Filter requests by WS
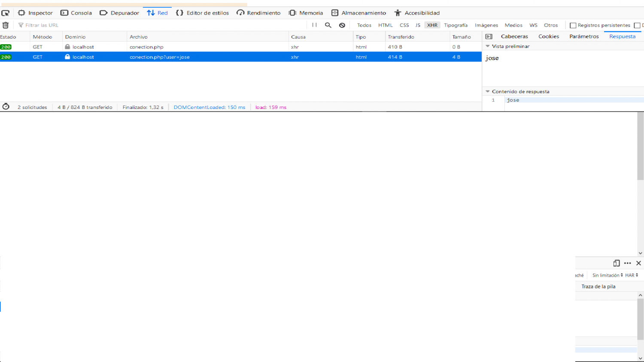 [533, 25]
